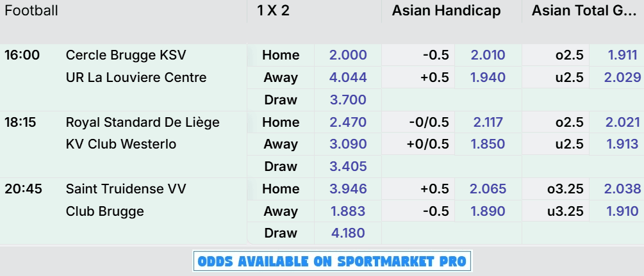The height and width of the screenshot is (276, 644).
Task: Select away odds 4.044 for UR La Louviere
Action: pos(348,77)
